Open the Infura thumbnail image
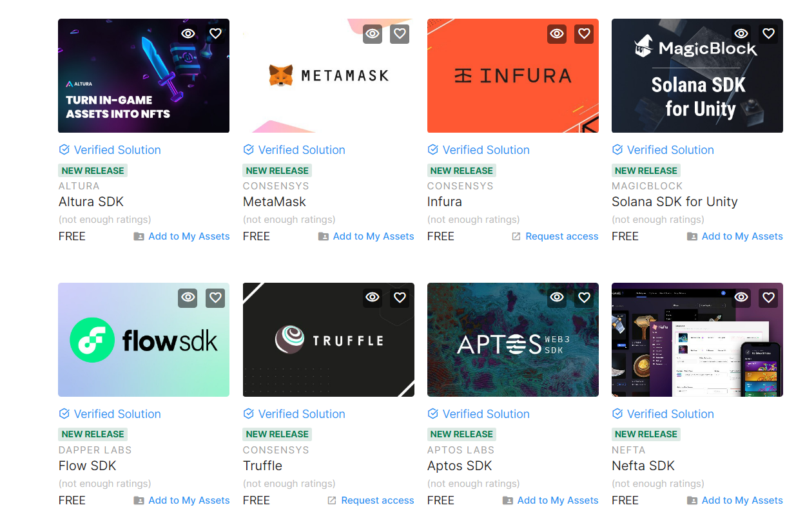 click(x=513, y=76)
